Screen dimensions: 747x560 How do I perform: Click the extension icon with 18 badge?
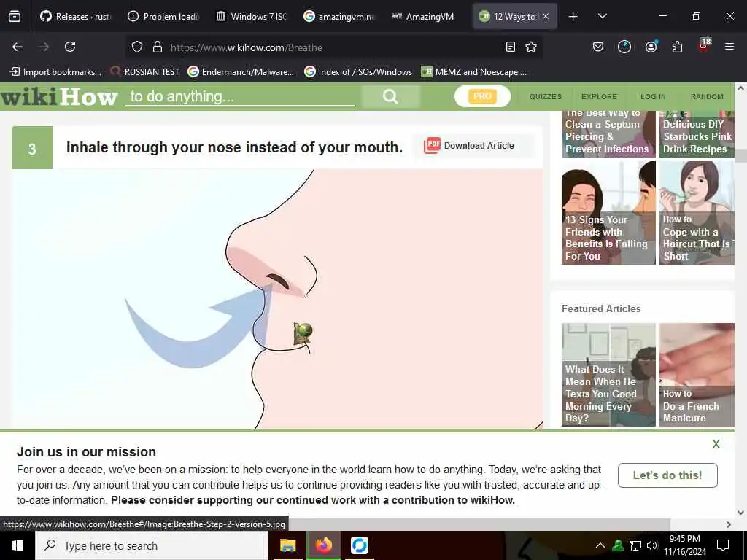coord(704,46)
